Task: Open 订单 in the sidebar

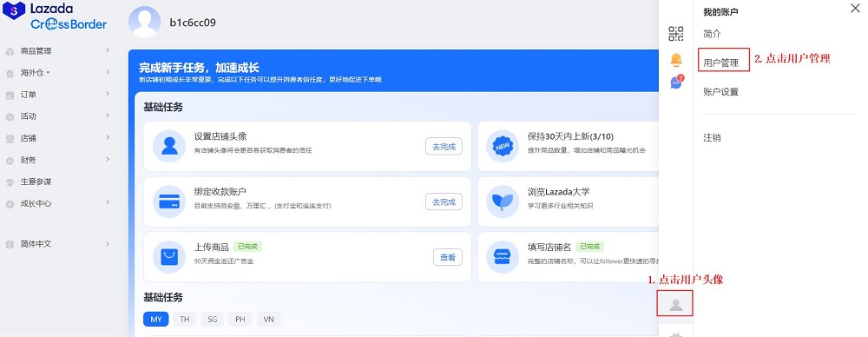Action: [x=29, y=94]
